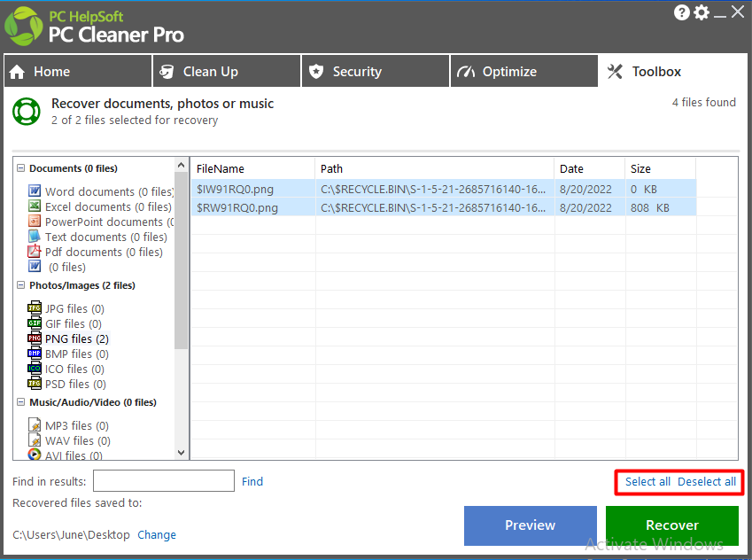Image resolution: width=752 pixels, height=560 pixels.
Task: Click the unnamed (0 files) Word icon
Action: (x=35, y=267)
